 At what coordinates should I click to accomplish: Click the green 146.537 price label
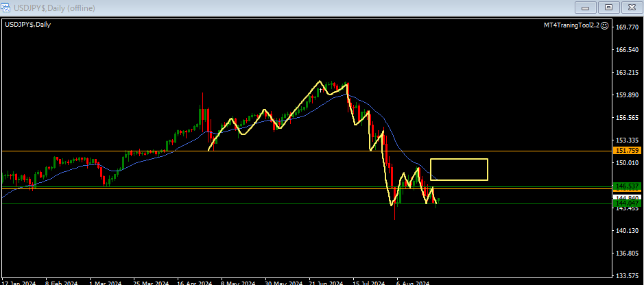click(628, 186)
